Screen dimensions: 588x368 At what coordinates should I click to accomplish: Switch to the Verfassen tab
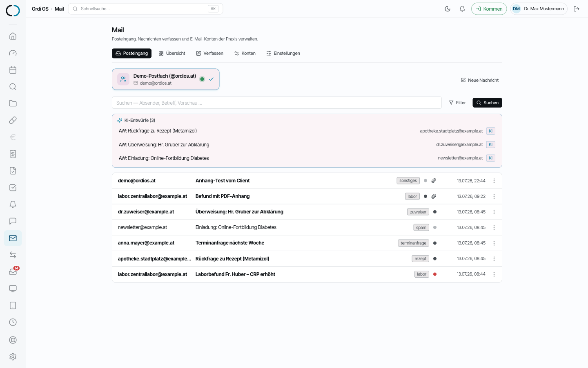click(x=209, y=53)
